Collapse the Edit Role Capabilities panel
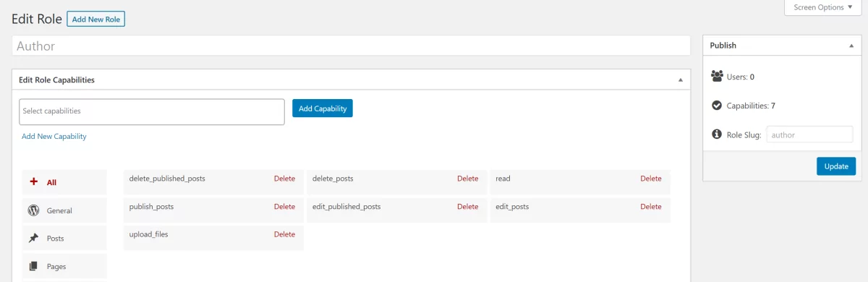The image size is (868, 282). 680,80
